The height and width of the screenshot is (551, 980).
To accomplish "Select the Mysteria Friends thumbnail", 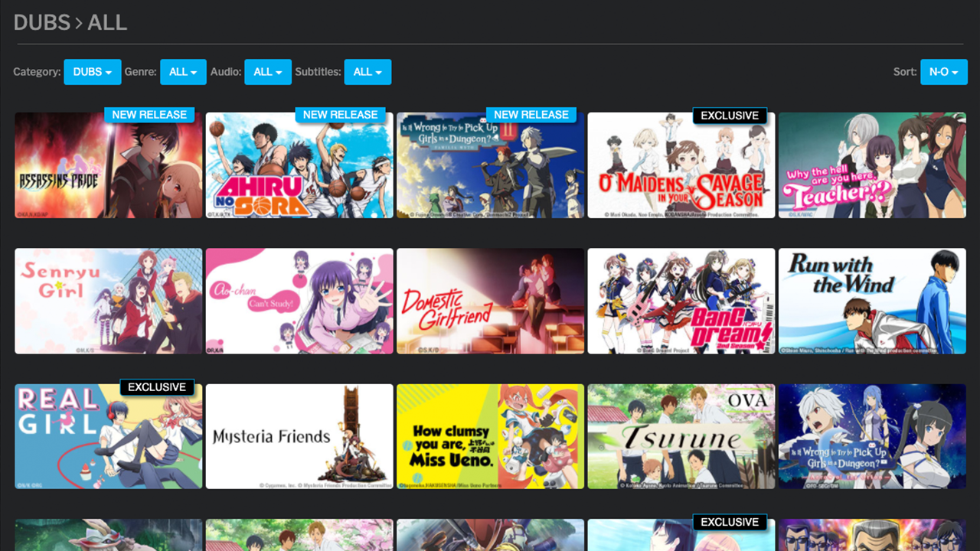I will tap(299, 436).
